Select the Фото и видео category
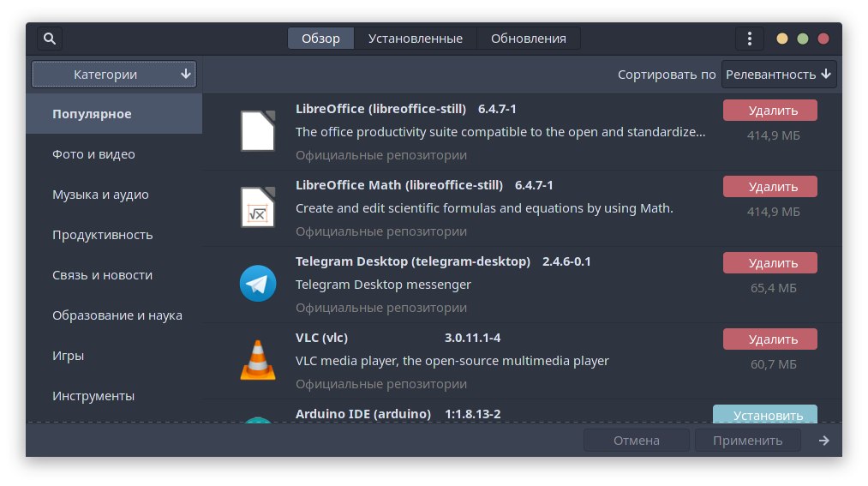The height and width of the screenshot is (486, 868). [x=114, y=154]
